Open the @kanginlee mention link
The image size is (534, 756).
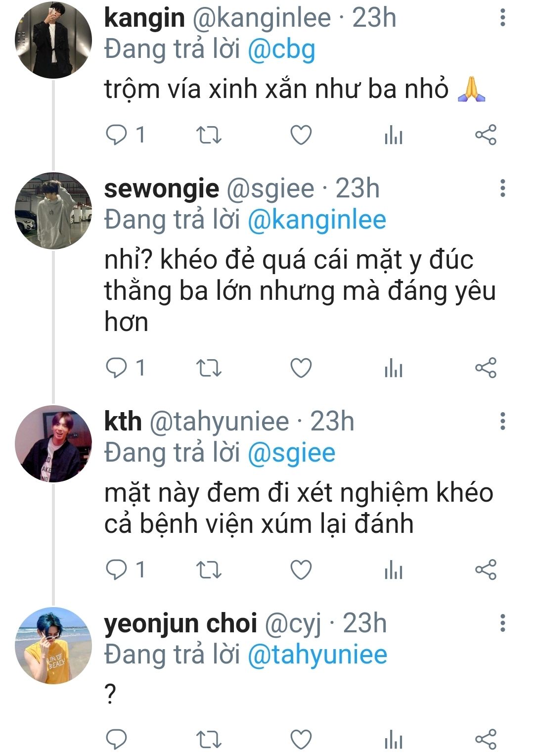point(316,220)
